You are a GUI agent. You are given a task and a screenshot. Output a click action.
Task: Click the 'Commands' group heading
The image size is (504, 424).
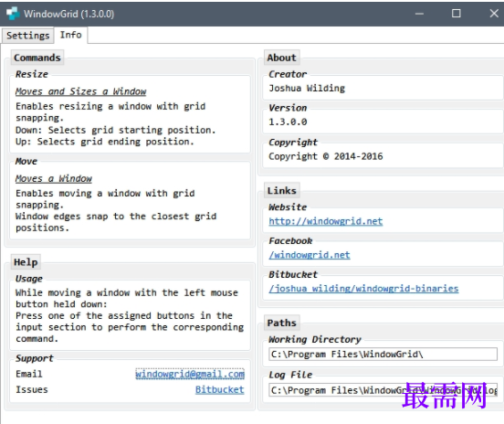pyautogui.click(x=37, y=58)
